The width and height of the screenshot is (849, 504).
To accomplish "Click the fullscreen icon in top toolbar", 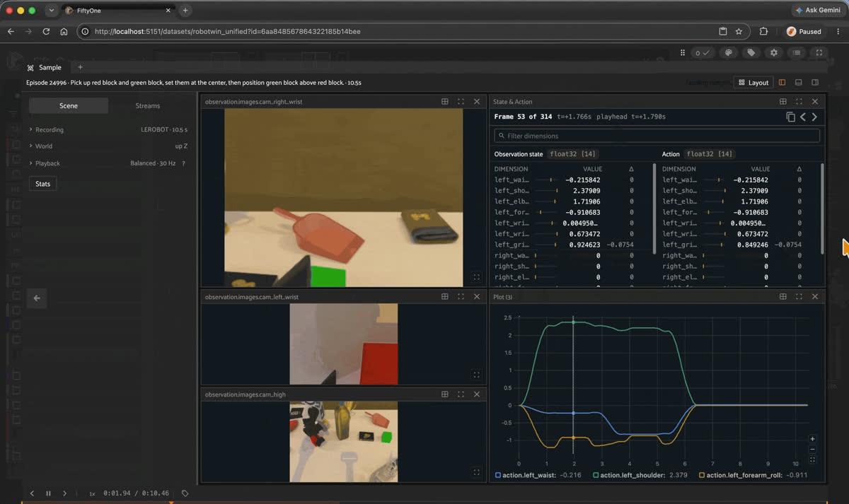I will pyautogui.click(x=819, y=53).
